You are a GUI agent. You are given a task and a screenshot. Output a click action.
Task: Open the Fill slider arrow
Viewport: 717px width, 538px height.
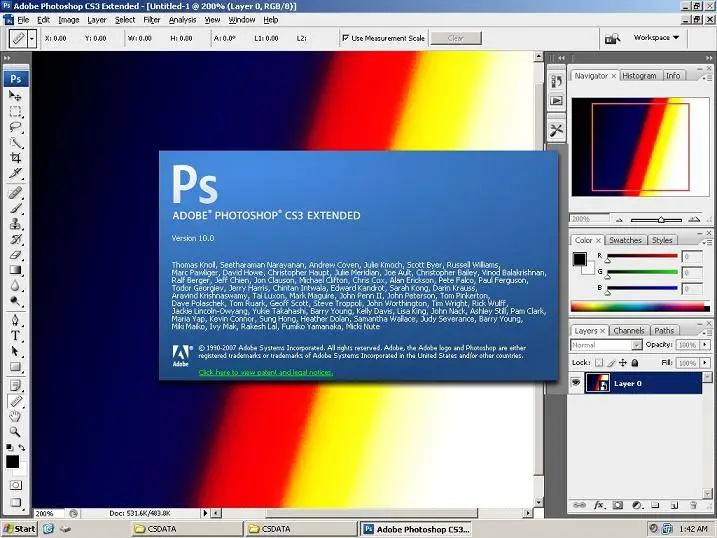coord(705,363)
